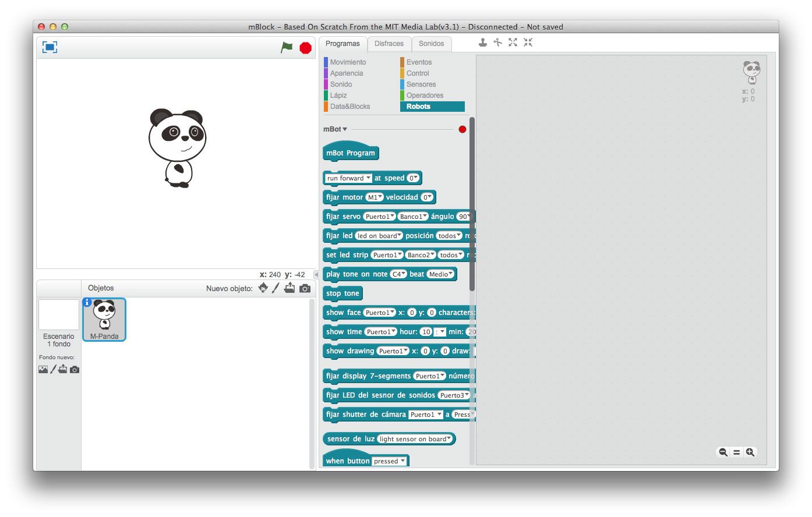Paint a new sprite with the brush icon
This screenshot has height=517, width=812.
(276, 288)
